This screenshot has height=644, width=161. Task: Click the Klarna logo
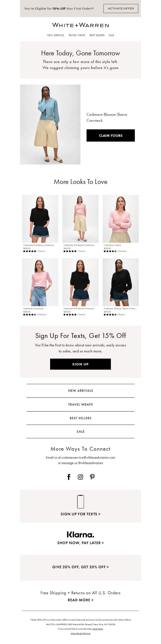click(x=80, y=535)
